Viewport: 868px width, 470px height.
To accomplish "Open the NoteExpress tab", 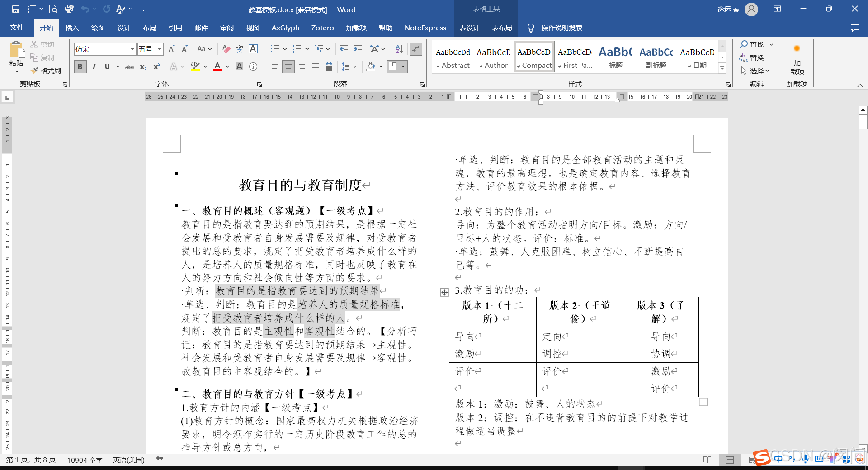I will tap(425, 28).
